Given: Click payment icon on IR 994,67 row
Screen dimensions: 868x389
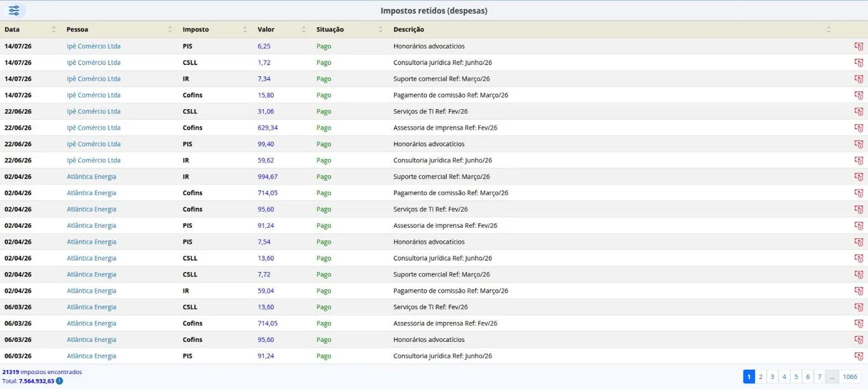Looking at the screenshot, I should pos(859,177).
